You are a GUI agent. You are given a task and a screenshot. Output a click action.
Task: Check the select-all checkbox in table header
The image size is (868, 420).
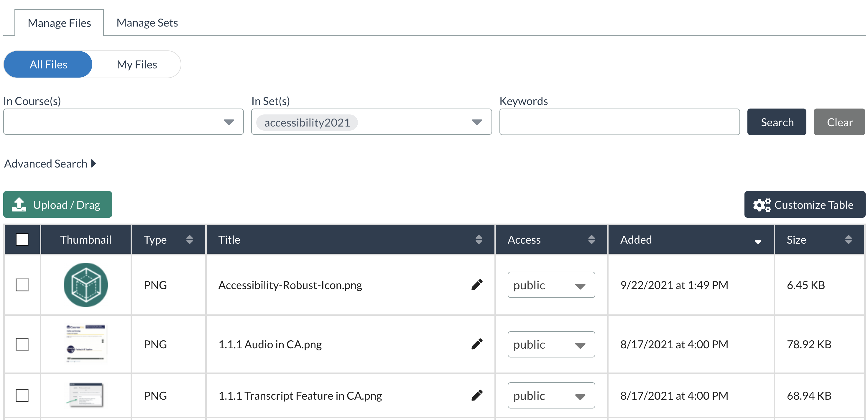tap(22, 240)
